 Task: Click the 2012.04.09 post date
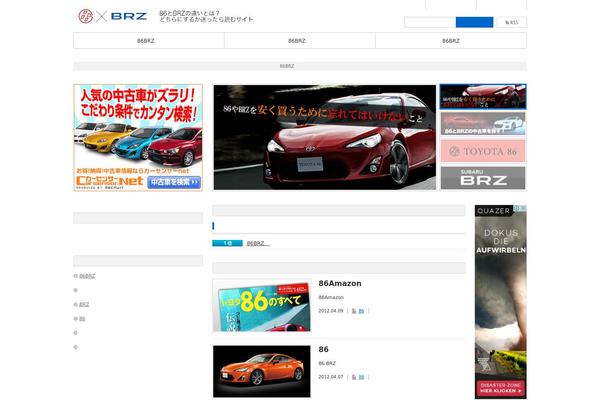pyautogui.click(x=331, y=311)
